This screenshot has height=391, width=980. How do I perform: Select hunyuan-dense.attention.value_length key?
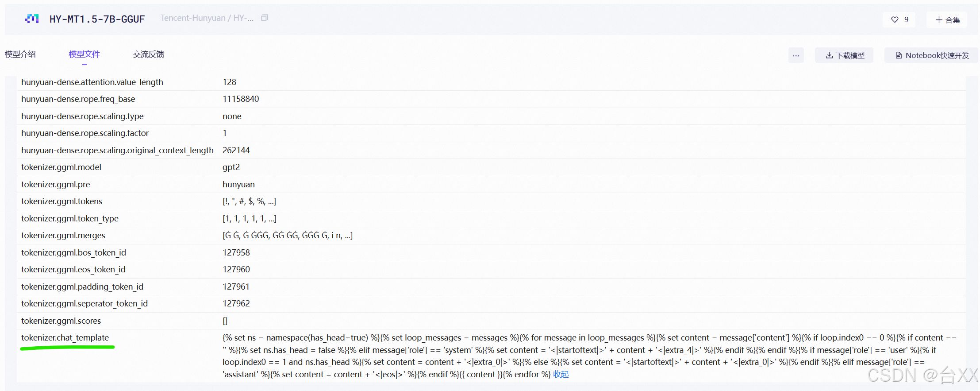point(92,82)
